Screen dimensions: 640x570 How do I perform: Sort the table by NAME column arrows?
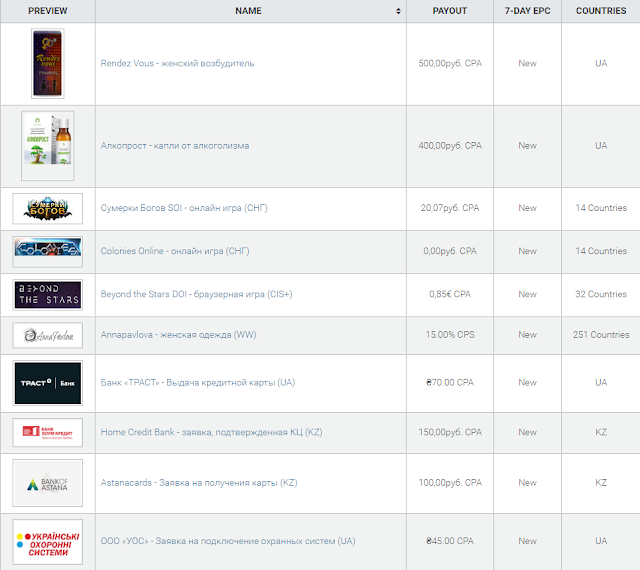pyautogui.click(x=398, y=11)
